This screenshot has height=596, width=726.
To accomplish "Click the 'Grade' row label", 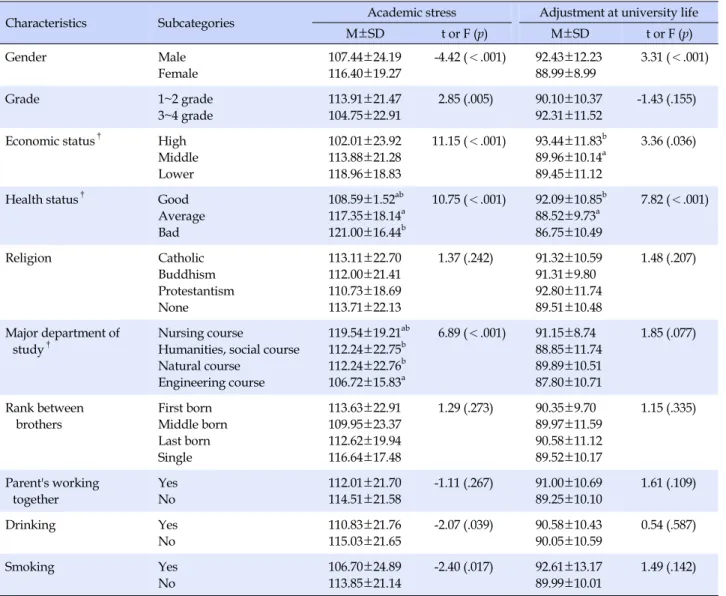I will point(22,99).
